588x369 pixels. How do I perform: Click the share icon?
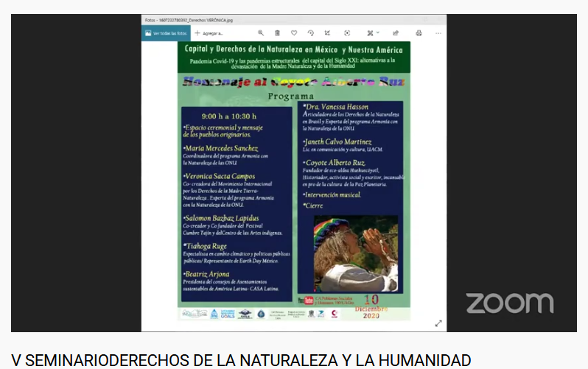[396, 33]
